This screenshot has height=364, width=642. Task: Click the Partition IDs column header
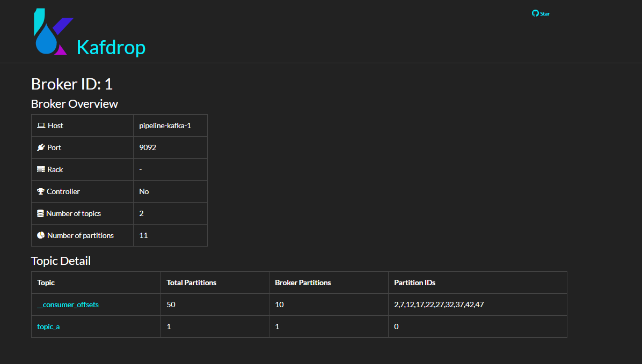tap(415, 283)
